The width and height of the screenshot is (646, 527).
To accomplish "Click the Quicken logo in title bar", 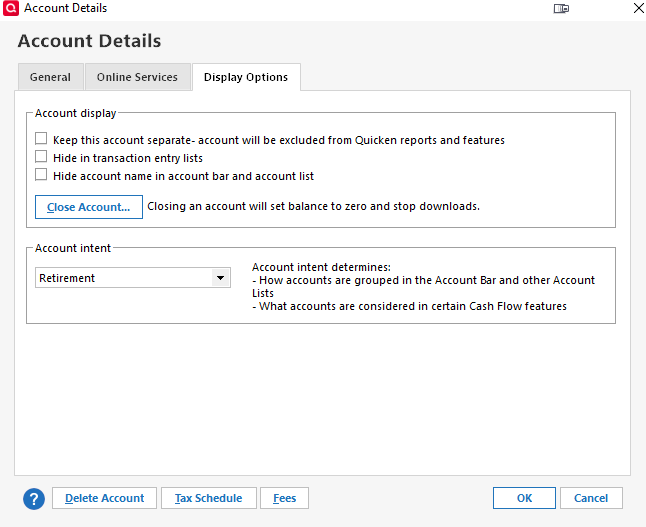I will [x=10, y=8].
